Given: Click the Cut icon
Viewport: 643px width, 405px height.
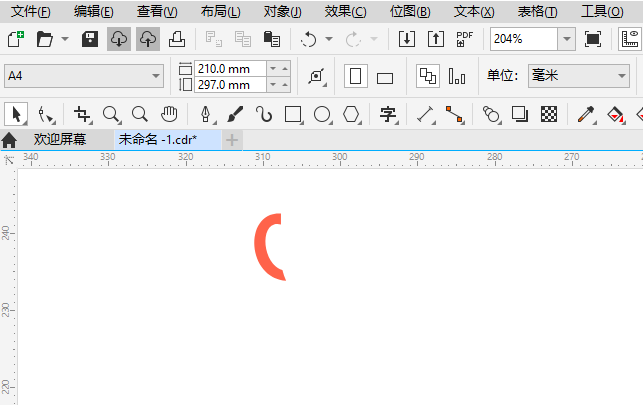Looking at the screenshot, I should 214,39.
